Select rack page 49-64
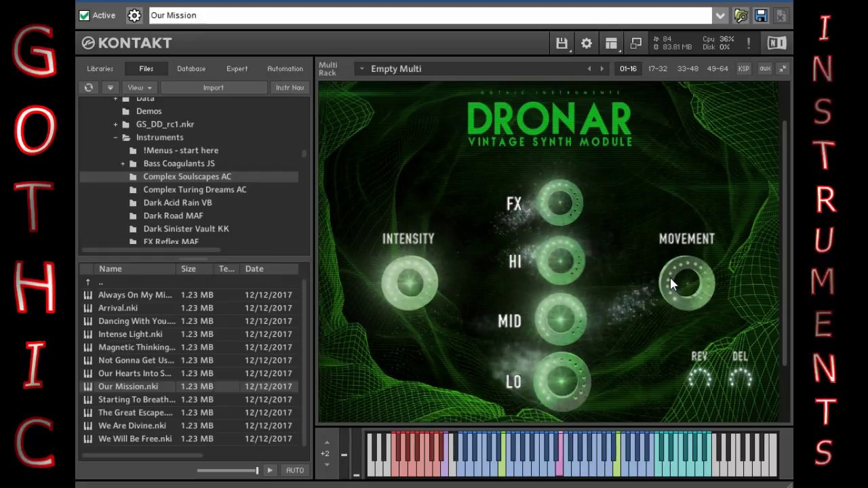The image size is (868, 488). [717, 68]
